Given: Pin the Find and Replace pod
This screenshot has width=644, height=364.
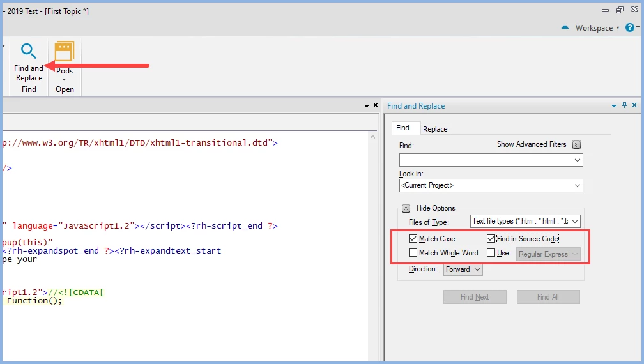Looking at the screenshot, I should point(624,105).
